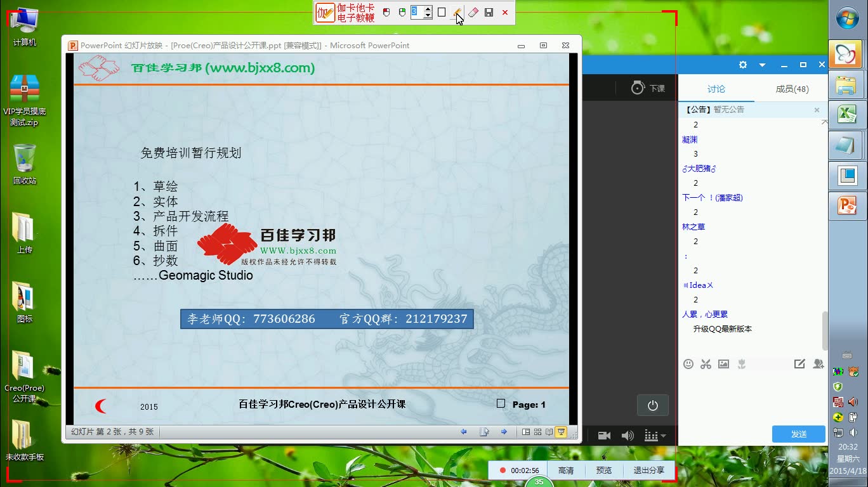This screenshot has height=487, width=868.
Task: Click the scissors screenshot icon
Action: [x=706, y=364]
